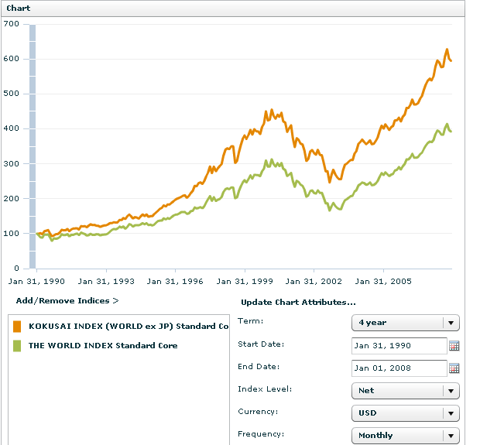
Task: Click the End Date: label
Action: (x=259, y=367)
